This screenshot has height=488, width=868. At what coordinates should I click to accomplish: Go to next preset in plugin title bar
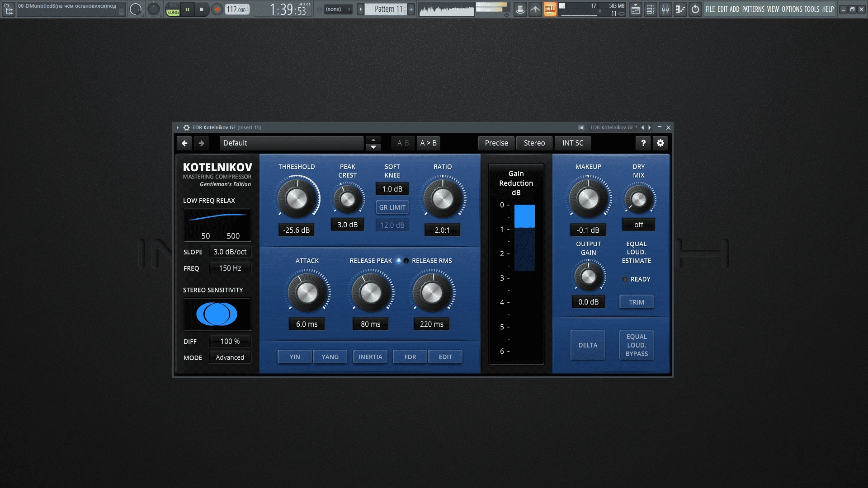point(649,127)
